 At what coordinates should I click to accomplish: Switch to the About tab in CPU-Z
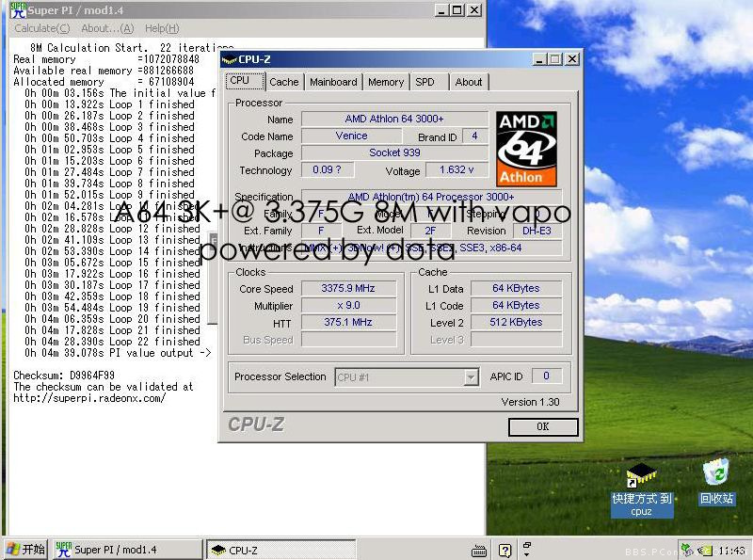468,82
